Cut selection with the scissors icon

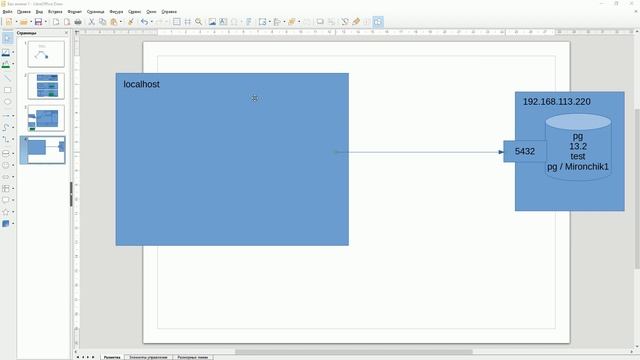point(91,22)
